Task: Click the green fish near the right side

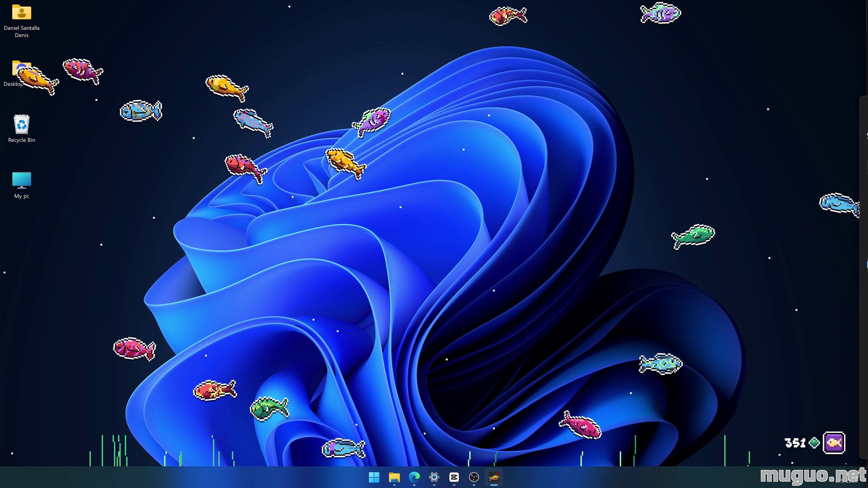Action: [x=693, y=236]
